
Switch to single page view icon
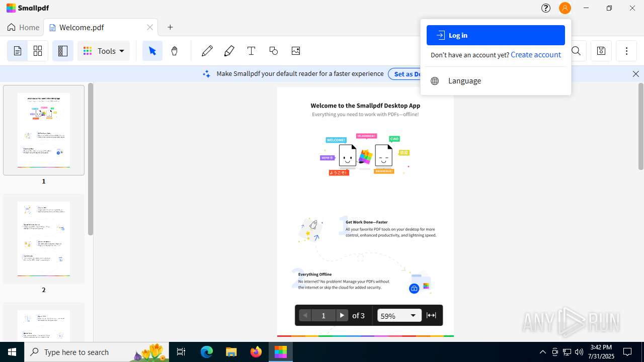click(x=18, y=51)
